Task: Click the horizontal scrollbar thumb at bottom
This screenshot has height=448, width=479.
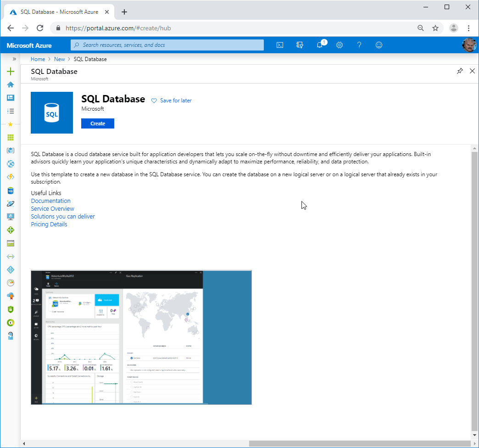Action: (360, 443)
